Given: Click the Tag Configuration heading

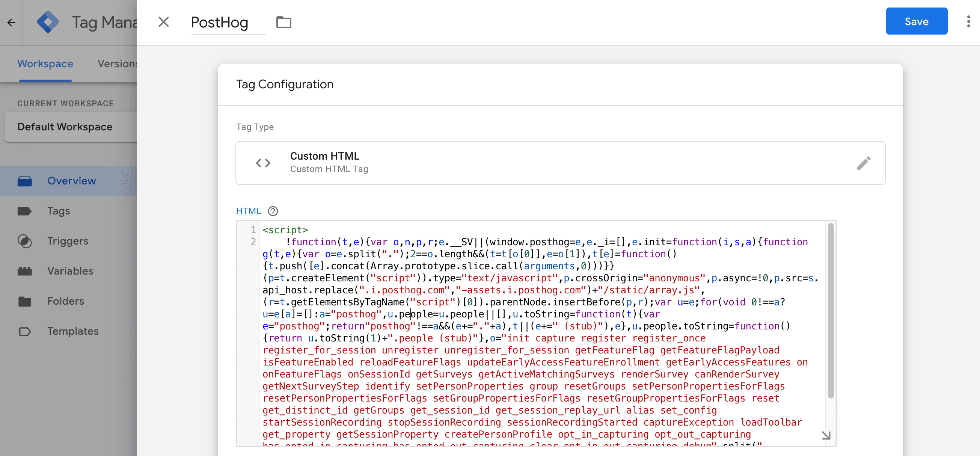Looking at the screenshot, I should (x=285, y=84).
